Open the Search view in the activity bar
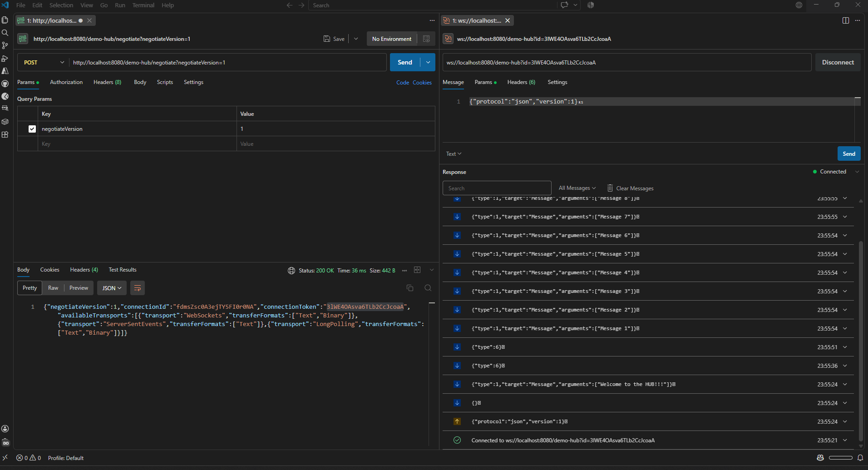Image resolution: width=868 pixels, height=470 pixels. (x=5, y=33)
